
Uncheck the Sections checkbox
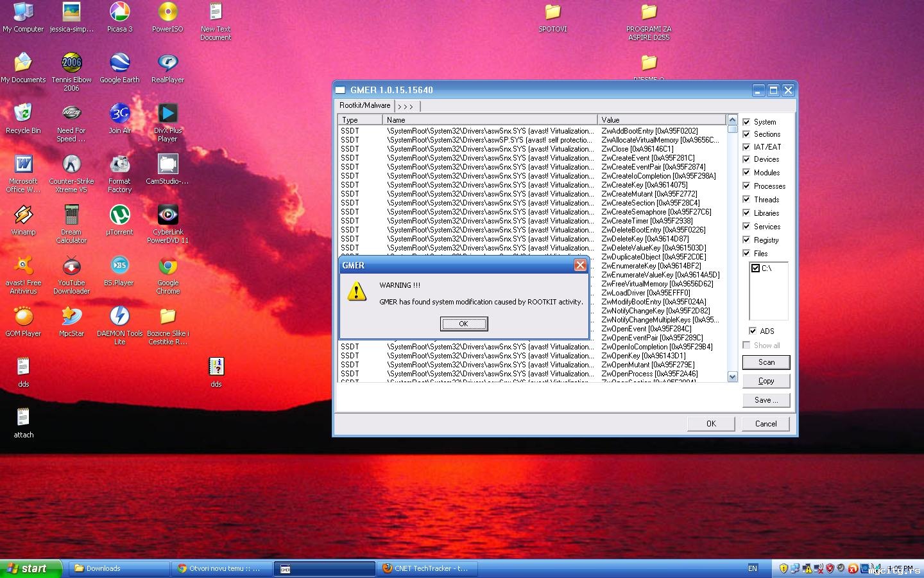click(x=746, y=134)
